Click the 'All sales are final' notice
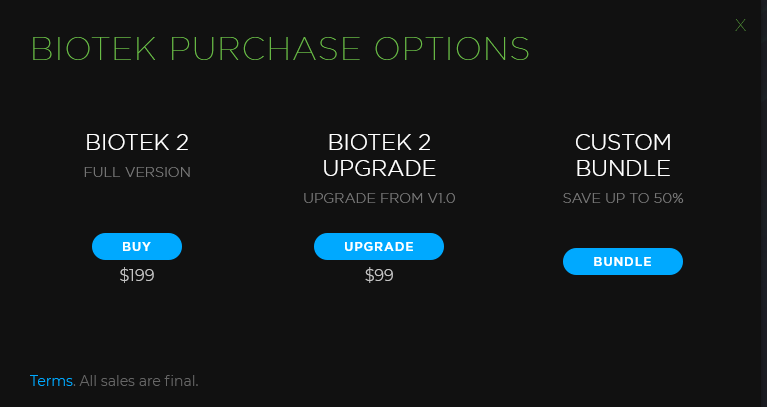Screen dimensions: 767x407 pyautogui.click(x=139, y=380)
